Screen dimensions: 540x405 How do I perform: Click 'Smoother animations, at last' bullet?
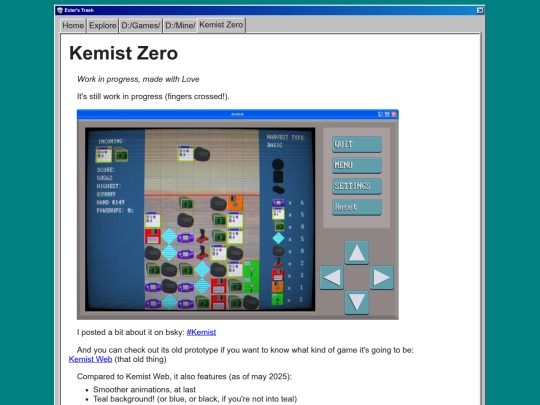click(x=144, y=390)
